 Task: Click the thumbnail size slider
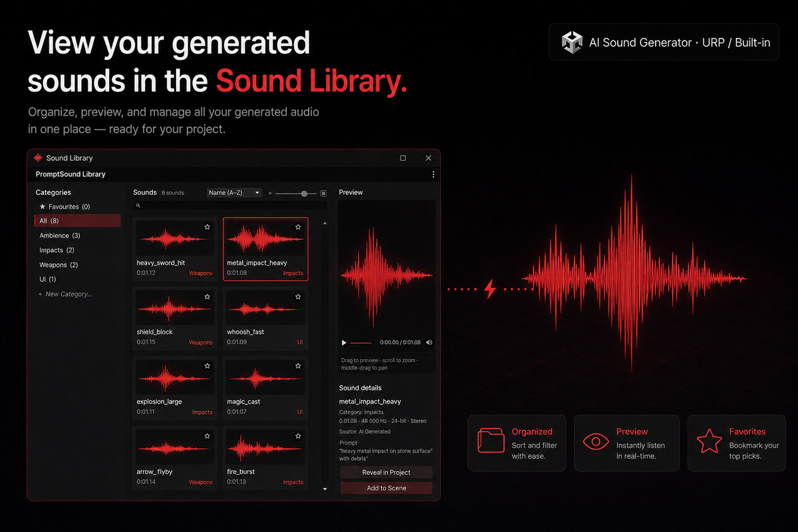(296, 193)
